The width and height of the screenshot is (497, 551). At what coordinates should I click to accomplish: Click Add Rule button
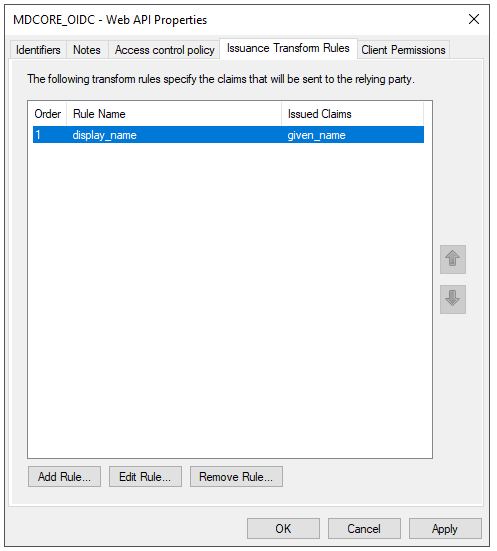tap(64, 477)
